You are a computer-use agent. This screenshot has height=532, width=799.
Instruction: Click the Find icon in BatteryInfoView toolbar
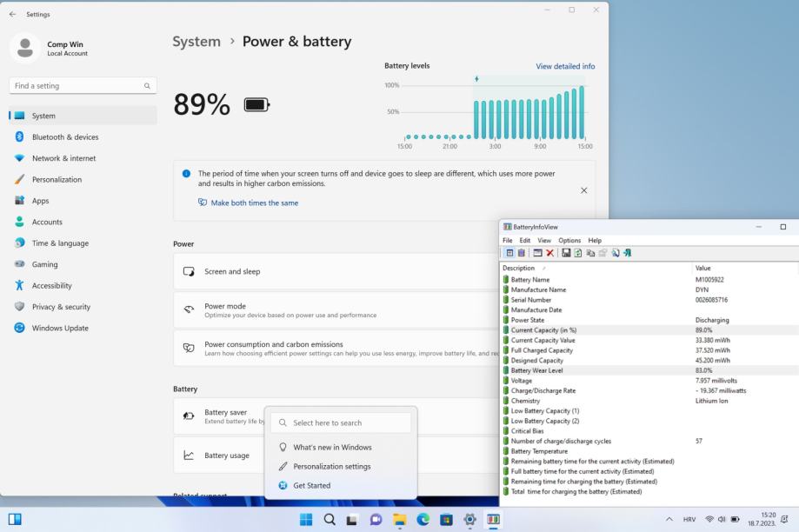pyautogui.click(x=615, y=253)
